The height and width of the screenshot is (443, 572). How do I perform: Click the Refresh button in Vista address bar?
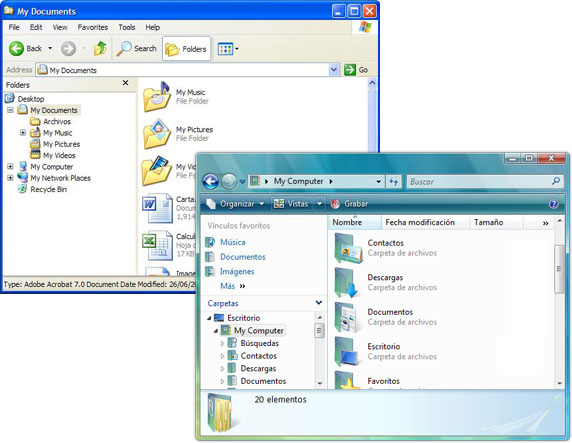(x=393, y=181)
